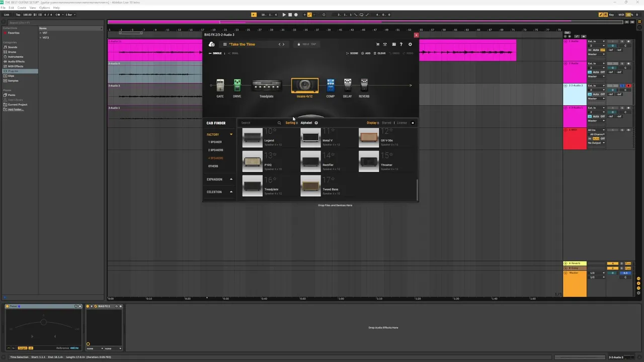This screenshot has width=644, height=362.
Task: Open the View menu
Action: [x=33, y=8]
